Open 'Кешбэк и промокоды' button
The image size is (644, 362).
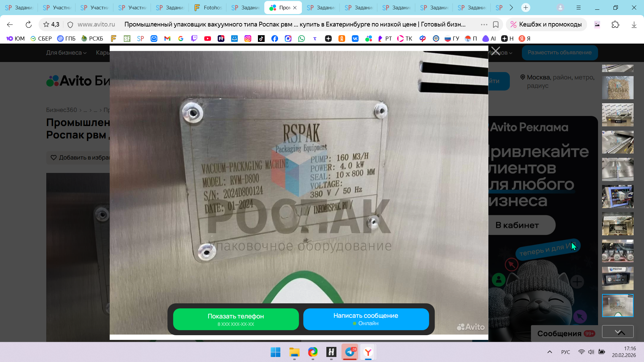point(546,24)
